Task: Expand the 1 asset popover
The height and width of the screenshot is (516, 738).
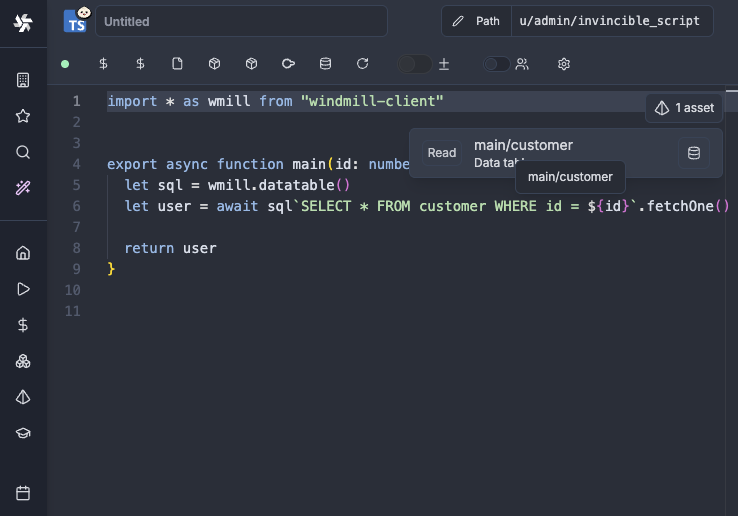Action: [684, 108]
